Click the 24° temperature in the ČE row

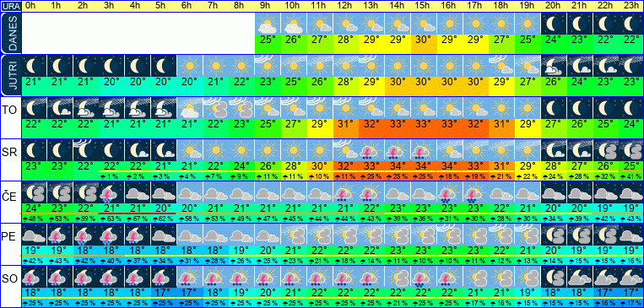(x=34, y=208)
